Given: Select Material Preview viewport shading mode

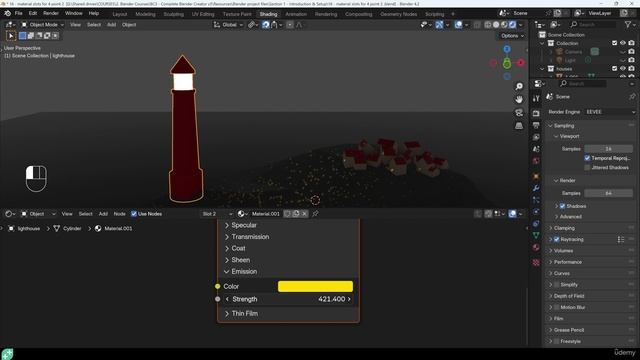Looking at the screenshot, I should (504, 25).
